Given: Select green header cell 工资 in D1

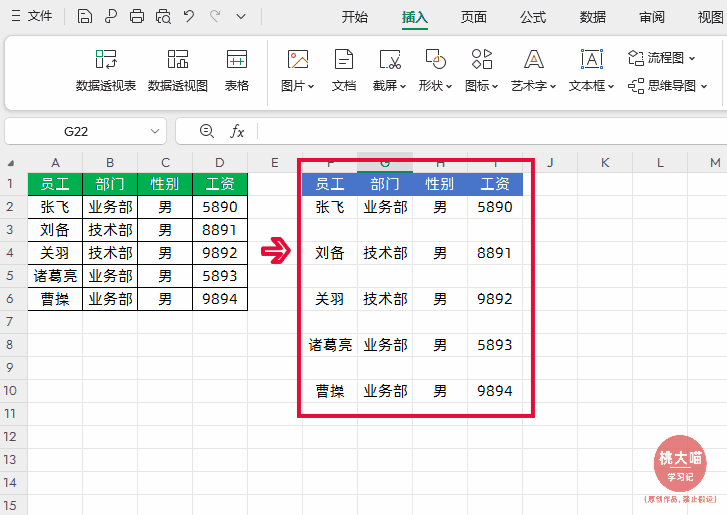Looking at the screenshot, I should (x=220, y=184).
